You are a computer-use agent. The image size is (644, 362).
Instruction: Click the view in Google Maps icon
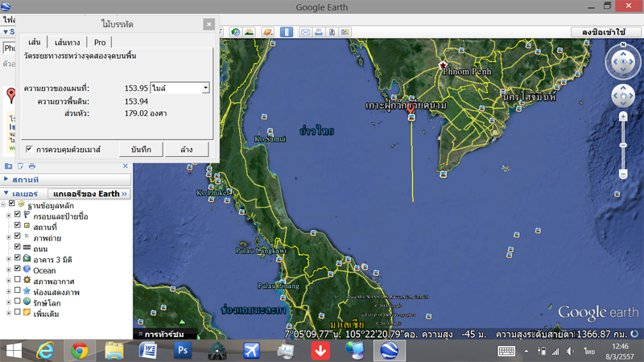click(x=345, y=32)
